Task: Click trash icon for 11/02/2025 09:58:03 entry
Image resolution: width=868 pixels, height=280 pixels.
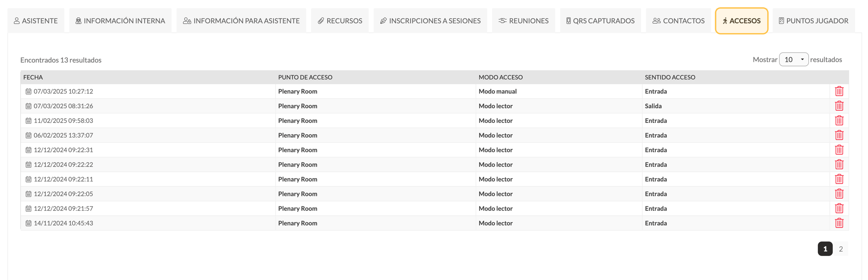Action: coord(839,121)
